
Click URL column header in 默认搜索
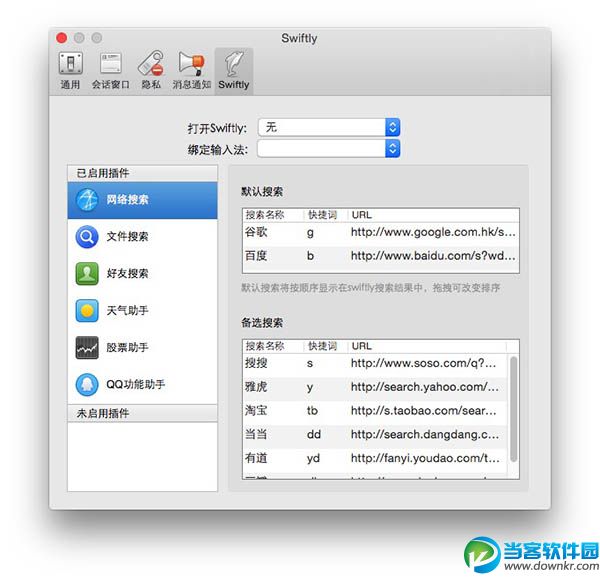[x=362, y=215]
